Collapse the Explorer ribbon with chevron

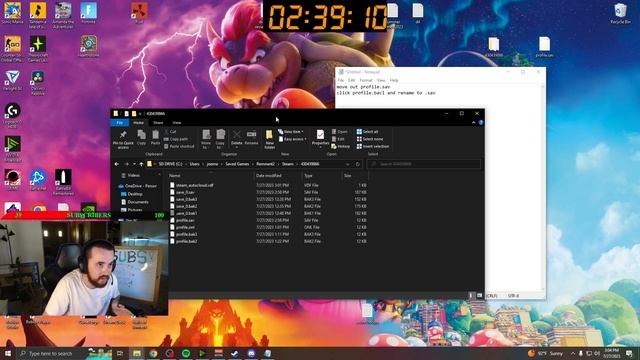(473, 122)
